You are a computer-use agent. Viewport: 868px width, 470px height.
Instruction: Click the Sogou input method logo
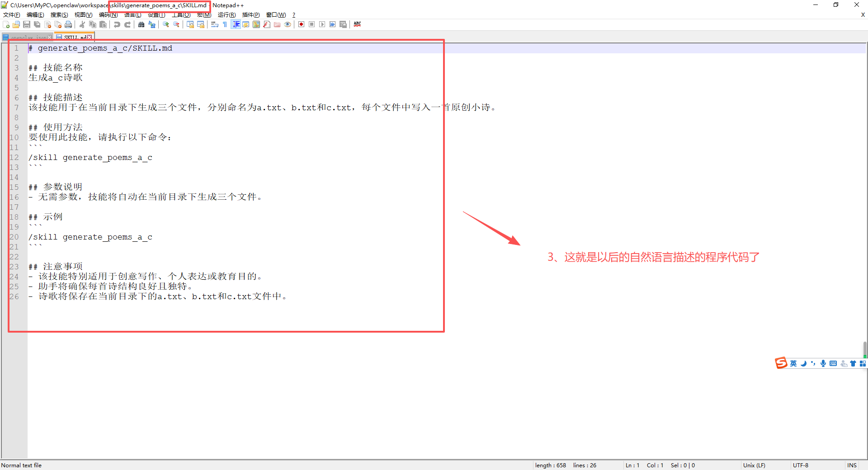[781, 363]
